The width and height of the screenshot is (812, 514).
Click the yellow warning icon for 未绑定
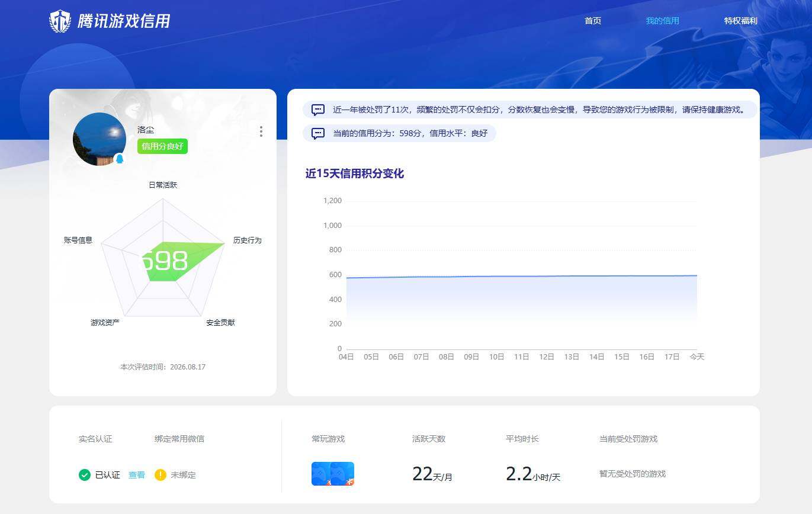point(161,475)
